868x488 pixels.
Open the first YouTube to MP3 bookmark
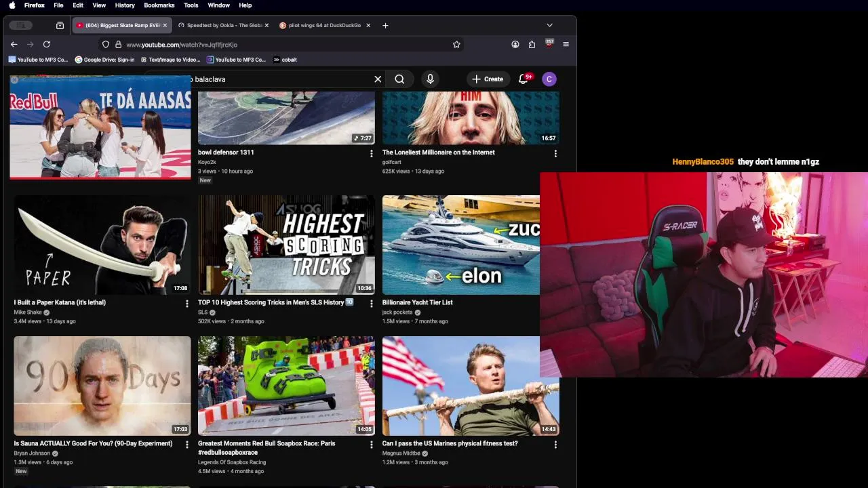(x=38, y=60)
